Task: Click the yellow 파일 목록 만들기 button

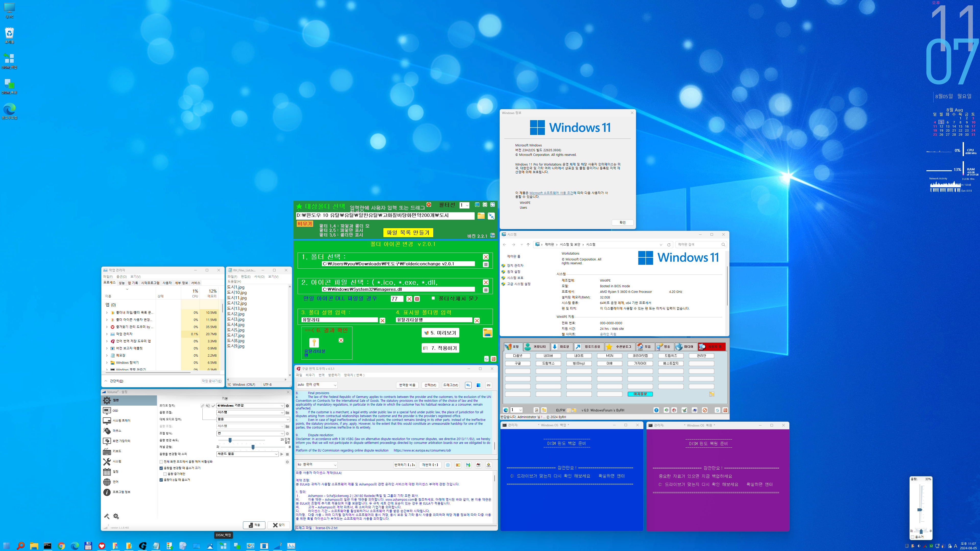Action: pos(408,233)
